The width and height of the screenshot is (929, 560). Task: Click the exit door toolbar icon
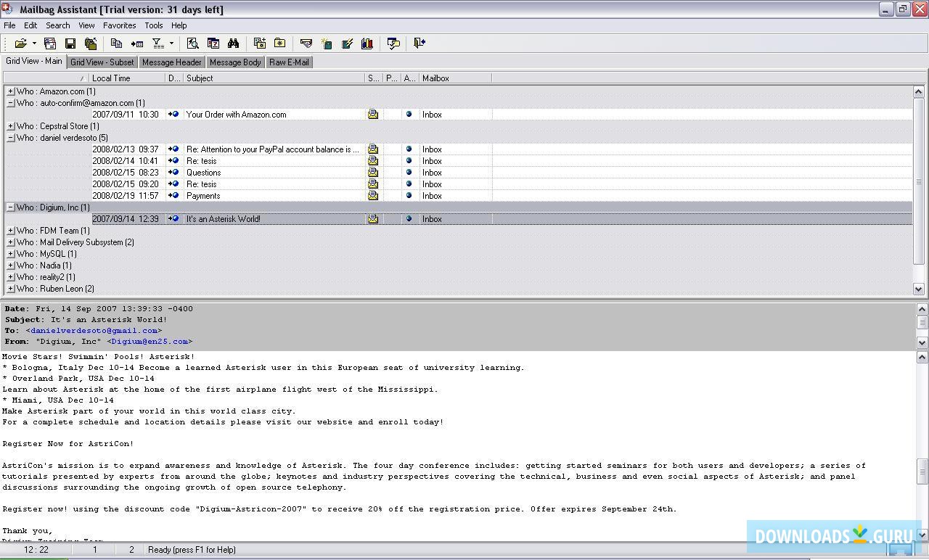tap(419, 44)
